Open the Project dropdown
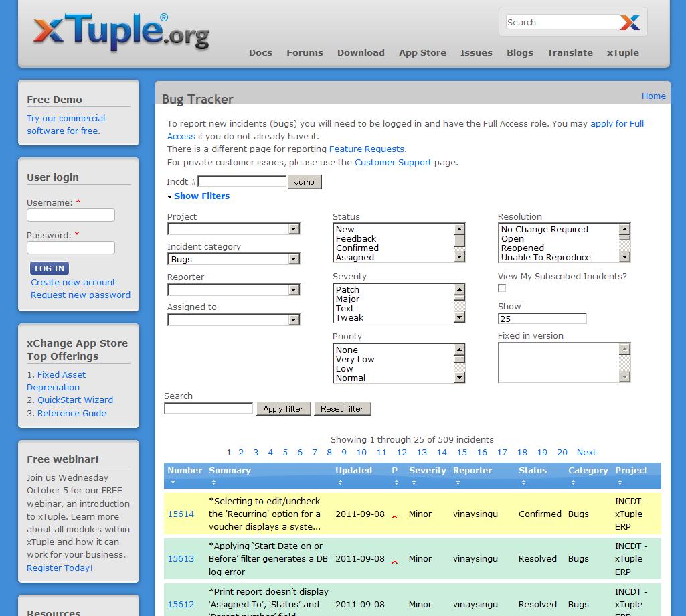The width and height of the screenshot is (686, 616). (x=234, y=228)
